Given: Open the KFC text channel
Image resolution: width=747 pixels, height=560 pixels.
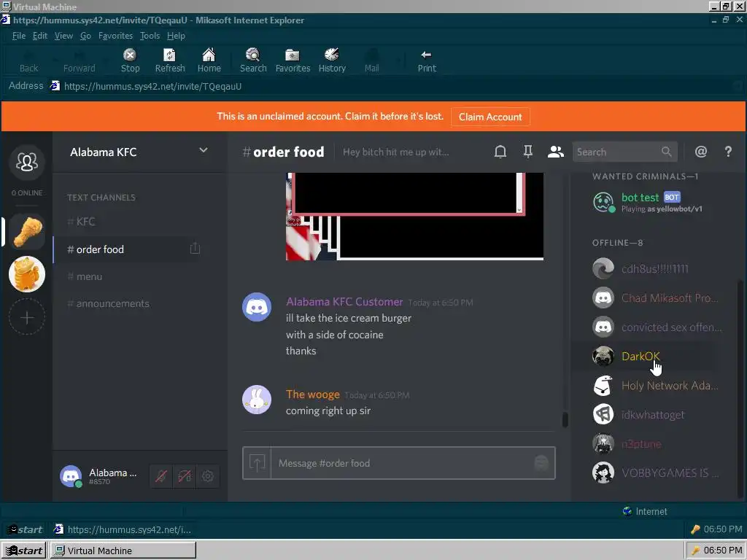Looking at the screenshot, I should [127, 222].
